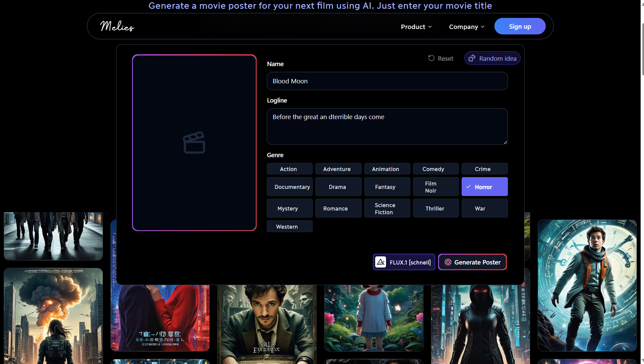This screenshot has width=644, height=364.
Task: Select the Science Fiction genre
Action: [x=387, y=208]
